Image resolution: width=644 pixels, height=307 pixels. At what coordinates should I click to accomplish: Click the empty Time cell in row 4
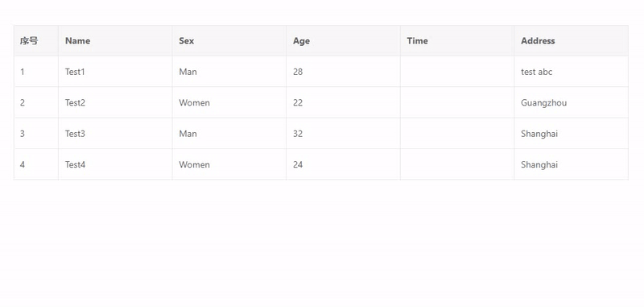(x=457, y=164)
